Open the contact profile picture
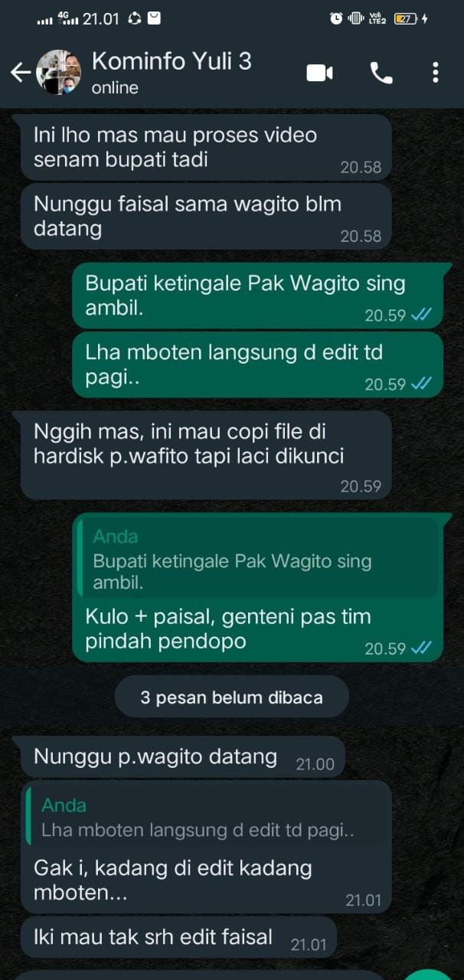The height and width of the screenshot is (980, 464). 59,72
